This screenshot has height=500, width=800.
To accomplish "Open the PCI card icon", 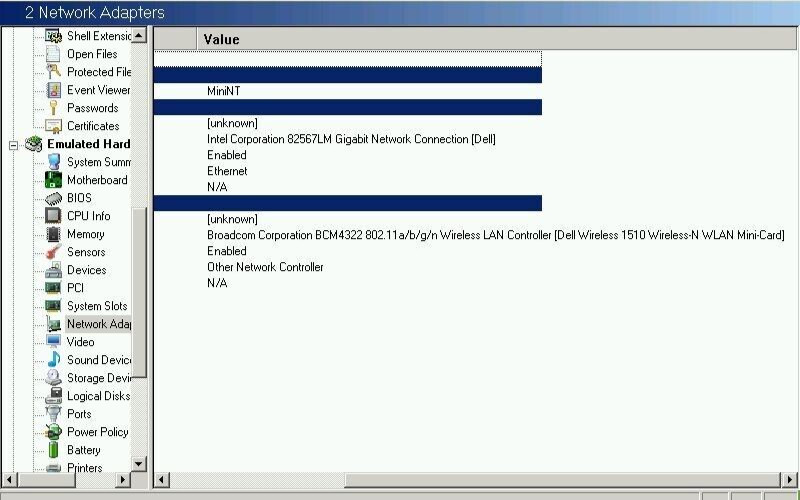I will [x=53, y=288].
